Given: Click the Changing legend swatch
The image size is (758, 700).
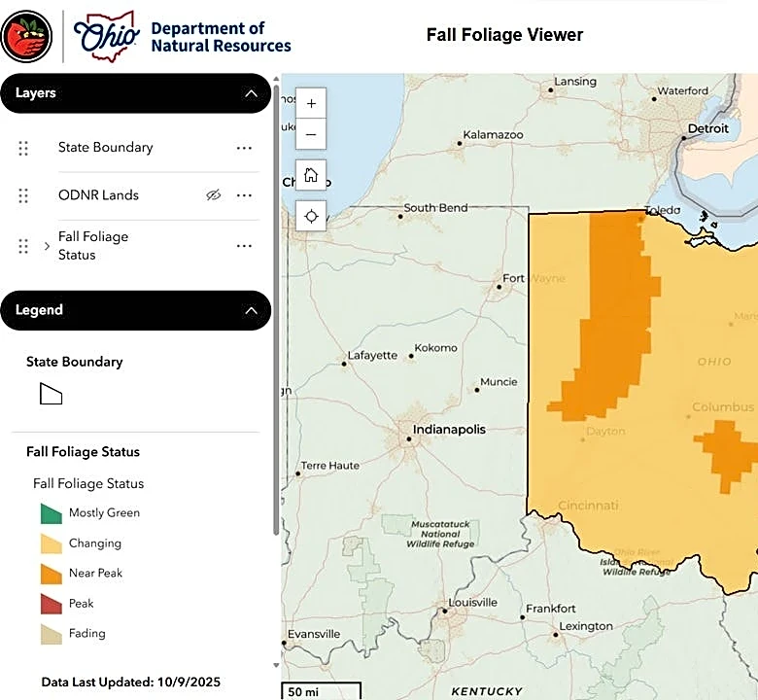Looking at the screenshot, I should click(x=52, y=543).
